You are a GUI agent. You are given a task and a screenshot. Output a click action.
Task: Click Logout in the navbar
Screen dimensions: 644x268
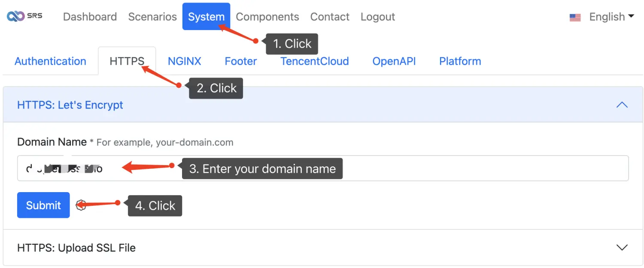coord(377,17)
